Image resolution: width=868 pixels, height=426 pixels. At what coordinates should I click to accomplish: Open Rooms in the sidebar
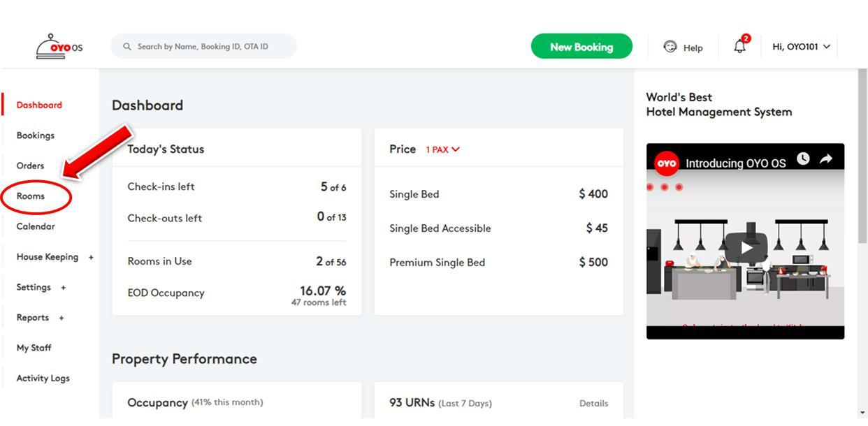[31, 196]
